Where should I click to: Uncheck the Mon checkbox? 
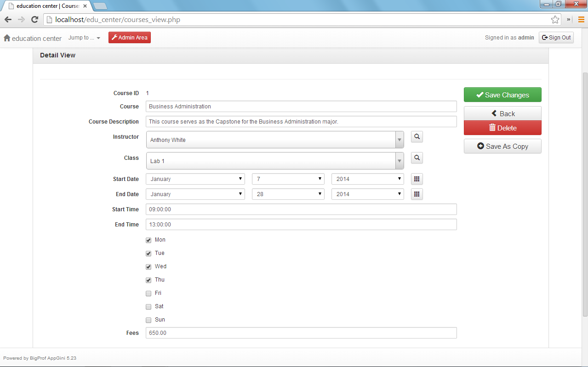point(148,240)
